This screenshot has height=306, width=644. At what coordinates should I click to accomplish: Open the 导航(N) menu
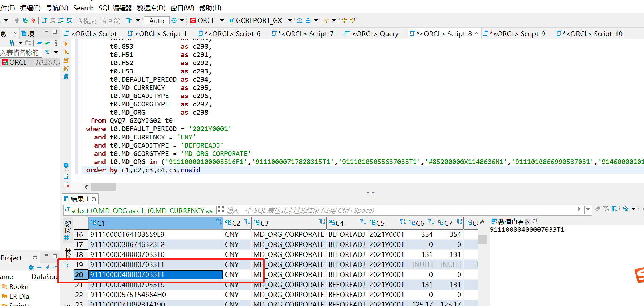point(57,8)
